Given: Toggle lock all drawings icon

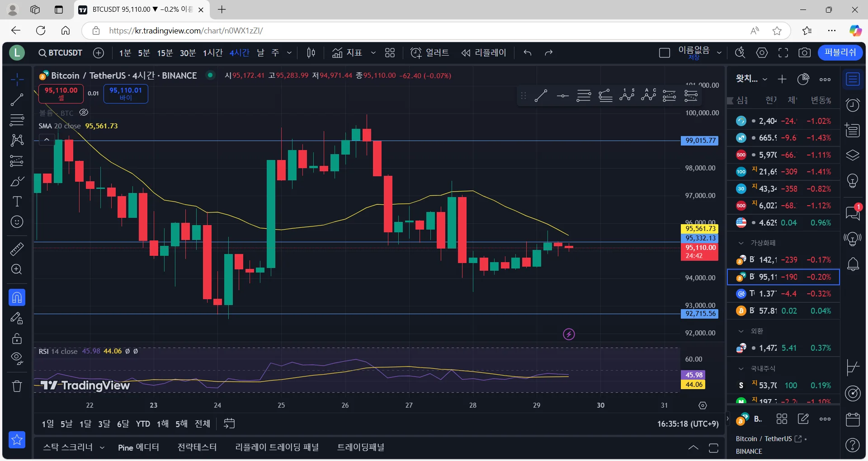Looking at the screenshot, I should pos(17,339).
